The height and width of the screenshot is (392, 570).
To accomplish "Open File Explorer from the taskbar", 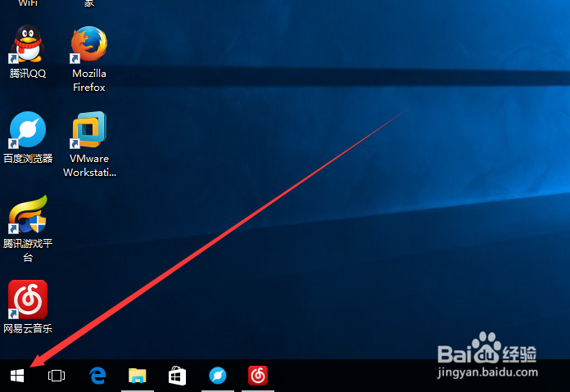I will point(138,376).
